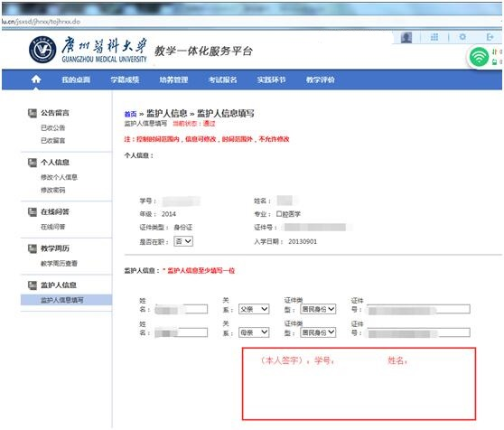Click the home icon in navigation bar
504x430 pixels.
point(36,79)
